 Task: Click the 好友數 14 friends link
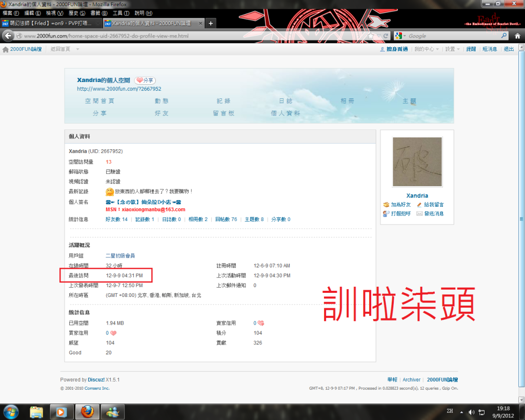[x=116, y=219]
